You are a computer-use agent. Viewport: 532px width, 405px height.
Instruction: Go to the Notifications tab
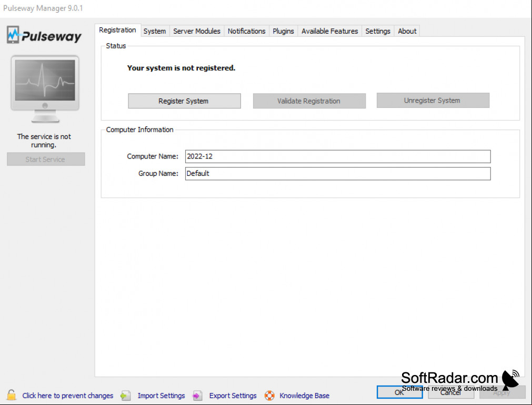(x=247, y=31)
